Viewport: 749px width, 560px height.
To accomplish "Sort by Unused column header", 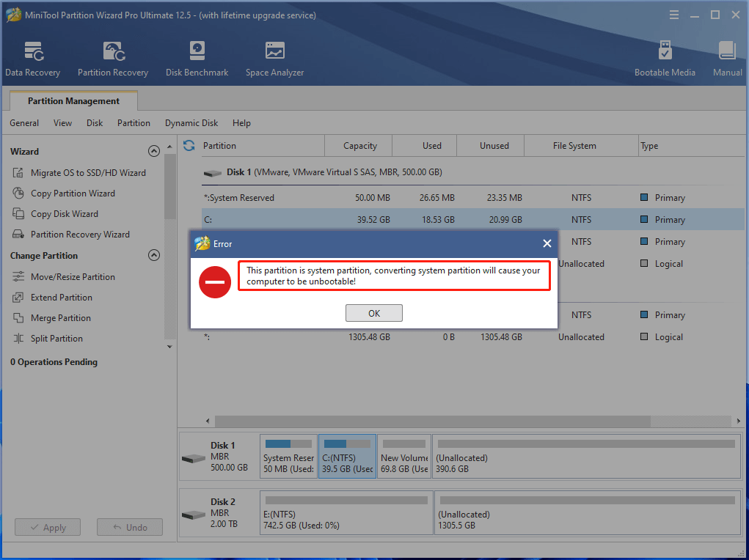I will coord(491,146).
